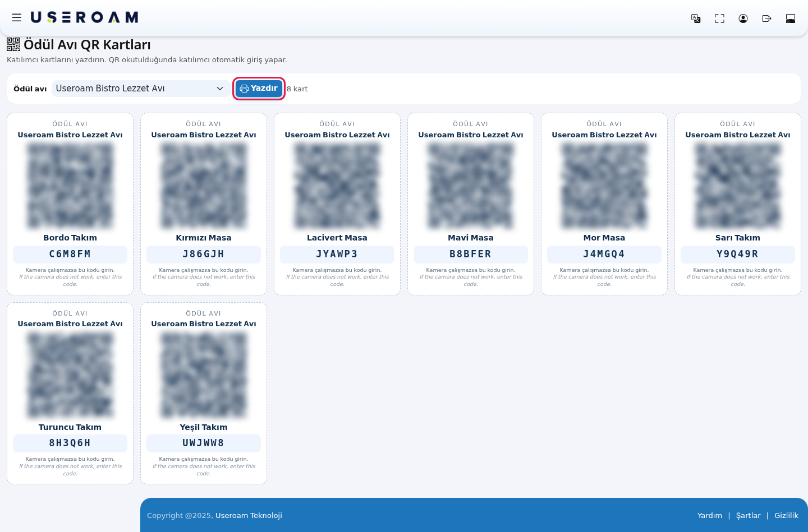
Task: Click the QR code on Bordo Takım card
Action: (x=70, y=186)
